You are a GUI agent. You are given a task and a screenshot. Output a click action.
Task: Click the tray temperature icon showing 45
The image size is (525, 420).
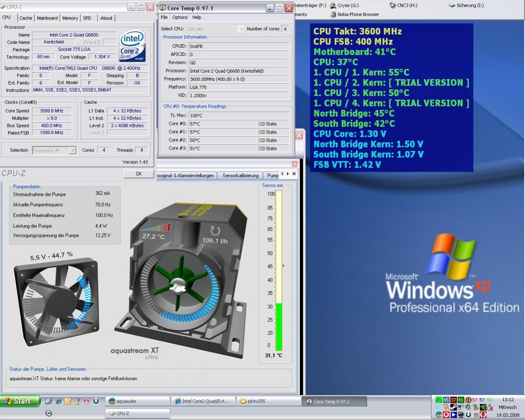446,400
